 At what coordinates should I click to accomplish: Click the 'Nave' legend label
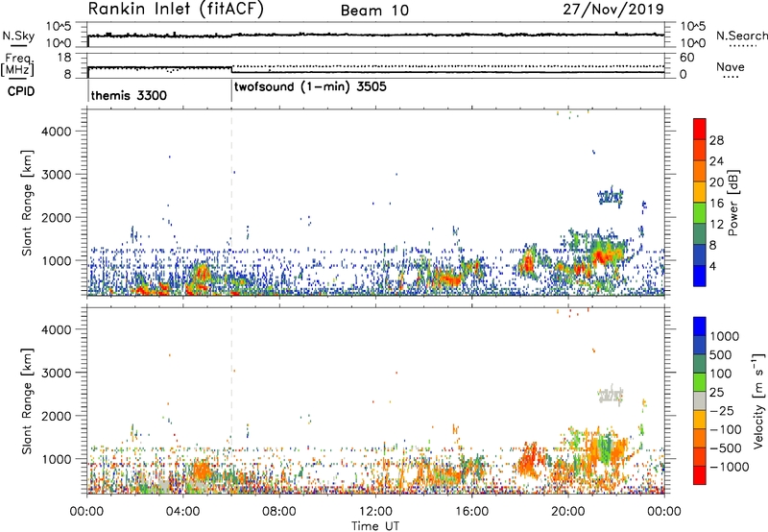coord(731,66)
